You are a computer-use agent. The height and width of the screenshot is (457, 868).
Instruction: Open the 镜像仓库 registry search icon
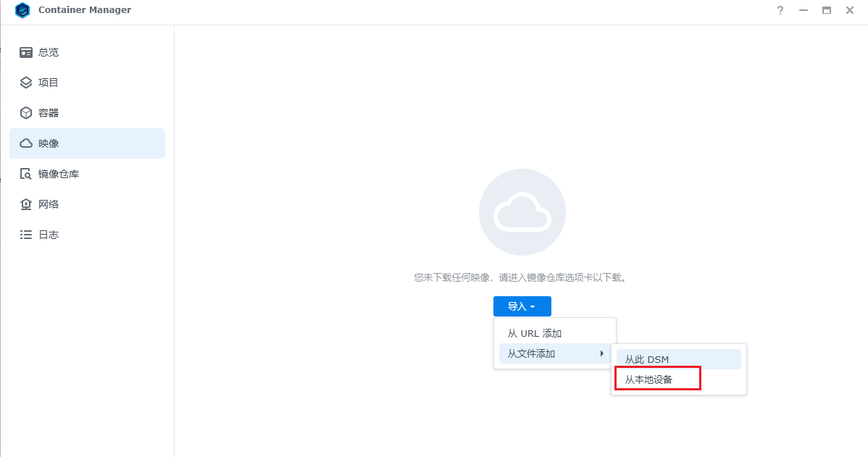pyautogui.click(x=26, y=174)
